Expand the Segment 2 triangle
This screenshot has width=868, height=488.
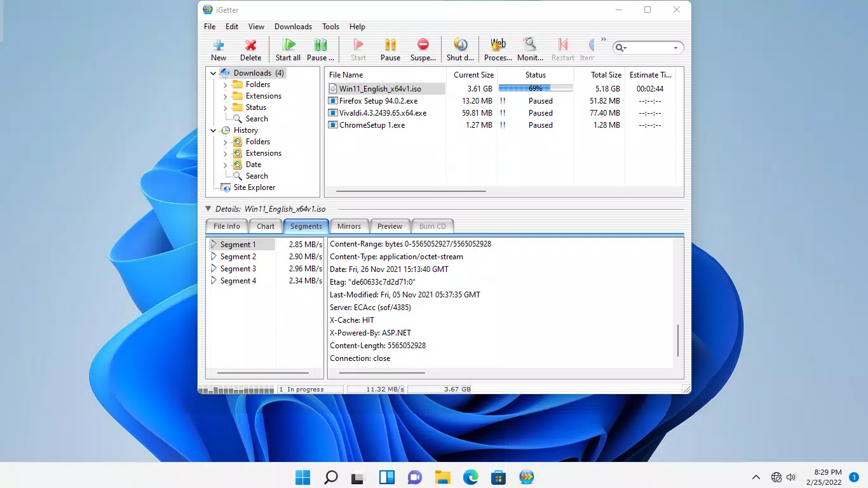[x=214, y=257]
